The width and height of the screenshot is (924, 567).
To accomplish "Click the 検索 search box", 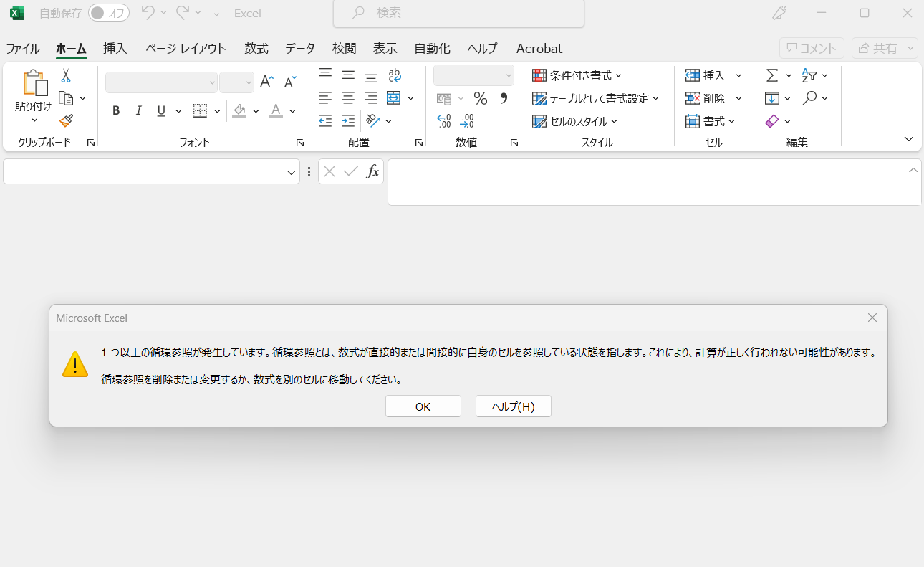I will (x=458, y=13).
